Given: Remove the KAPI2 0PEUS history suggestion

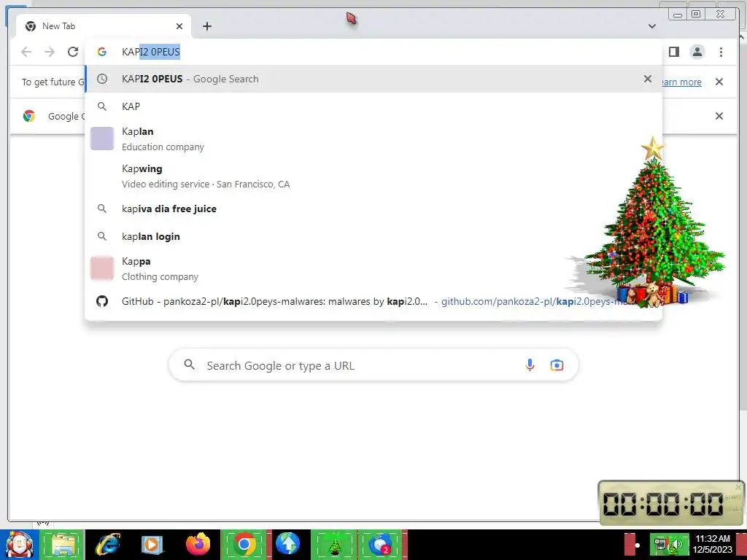Looking at the screenshot, I should click(x=648, y=79).
